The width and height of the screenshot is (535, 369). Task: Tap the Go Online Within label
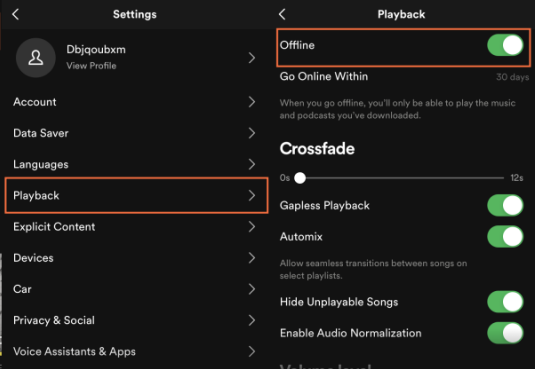pos(324,76)
